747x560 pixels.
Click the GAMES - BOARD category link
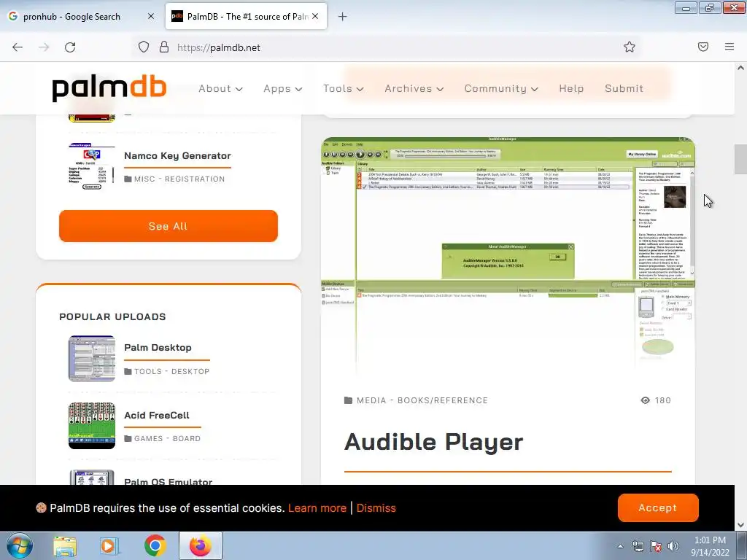(167, 438)
